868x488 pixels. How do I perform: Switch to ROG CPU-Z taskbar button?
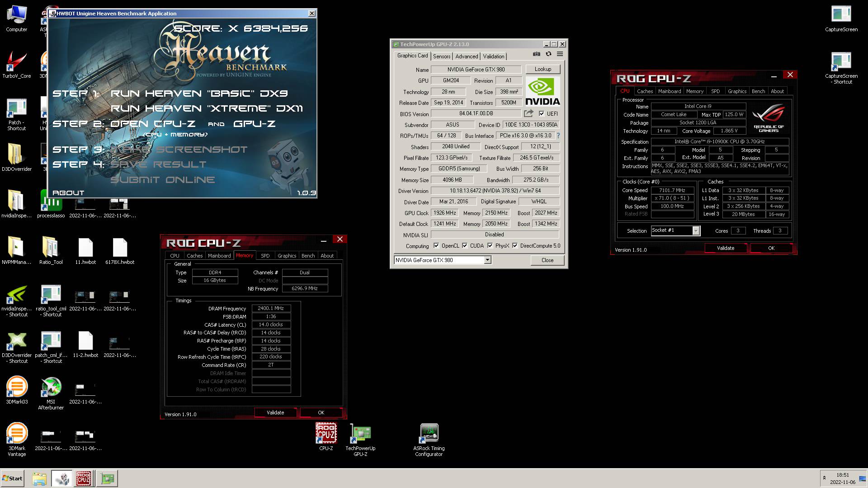pos(83,479)
